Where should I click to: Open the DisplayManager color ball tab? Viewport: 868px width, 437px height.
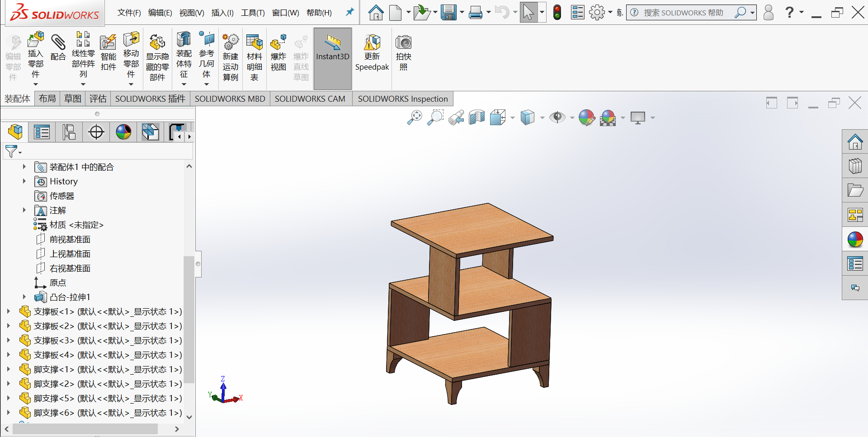pos(123,132)
